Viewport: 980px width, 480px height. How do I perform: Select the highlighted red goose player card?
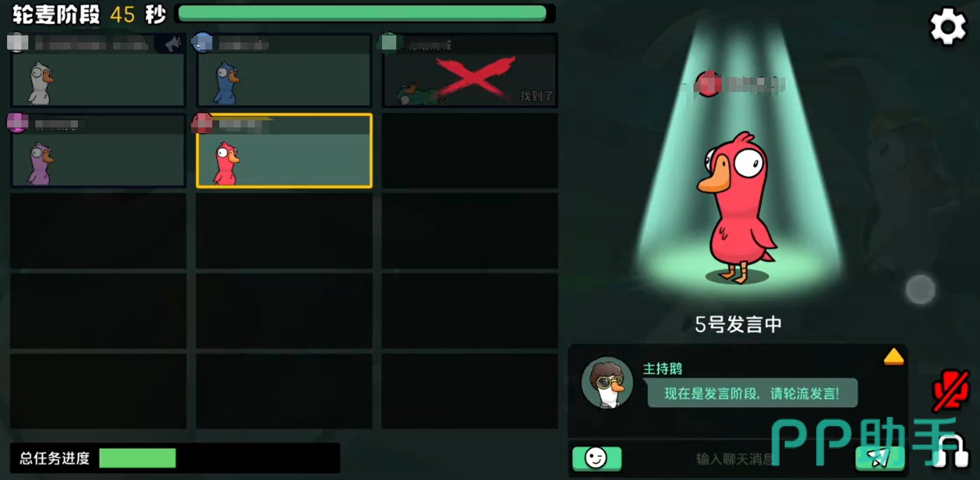click(284, 151)
